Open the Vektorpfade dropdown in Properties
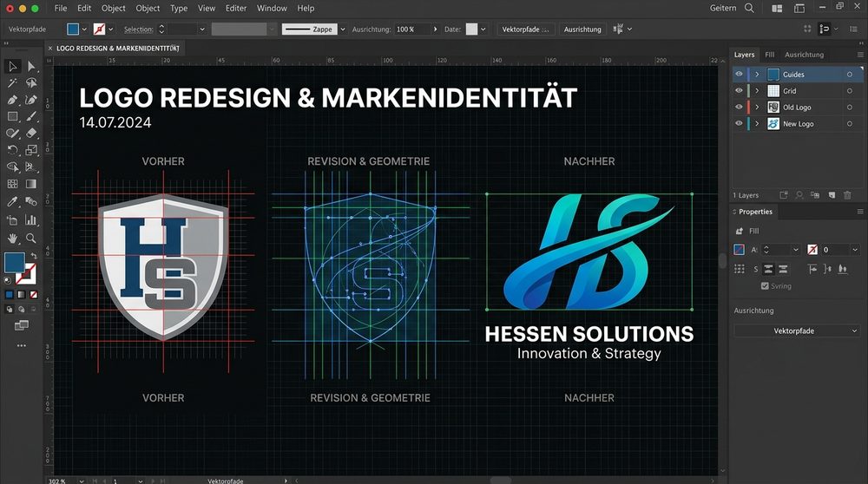Viewport: 868px width, 484px height. pyautogui.click(x=797, y=330)
